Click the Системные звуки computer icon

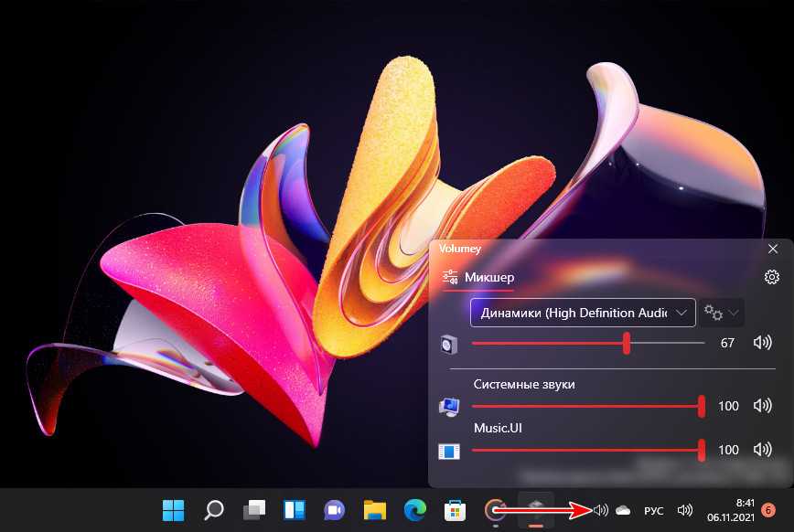click(448, 407)
